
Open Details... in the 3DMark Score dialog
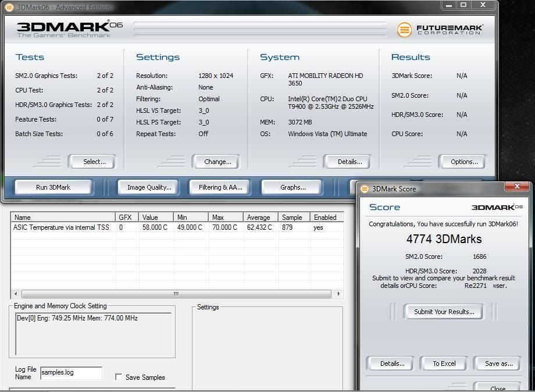pyautogui.click(x=390, y=364)
